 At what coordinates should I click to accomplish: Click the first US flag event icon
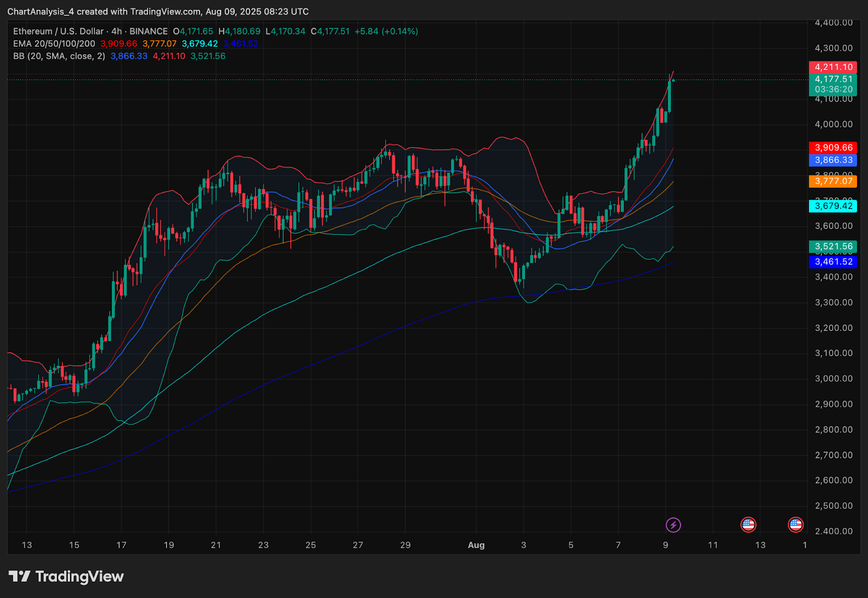pyautogui.click(x=748, y=524)
